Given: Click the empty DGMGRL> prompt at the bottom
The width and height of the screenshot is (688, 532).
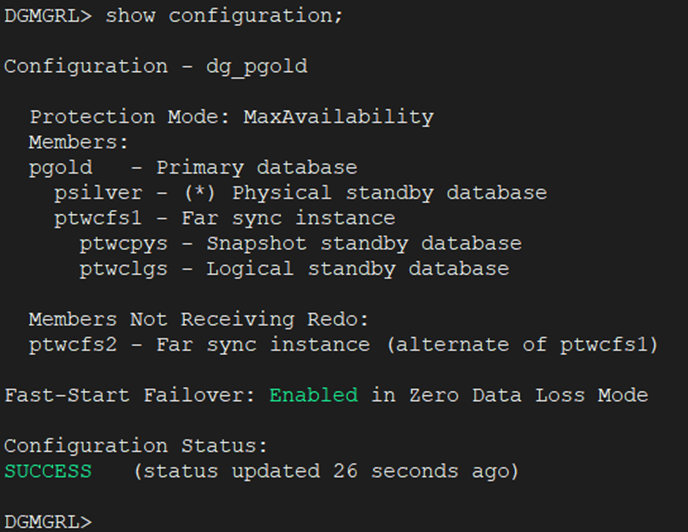Looking at the screenshot, I should [48, 521].
